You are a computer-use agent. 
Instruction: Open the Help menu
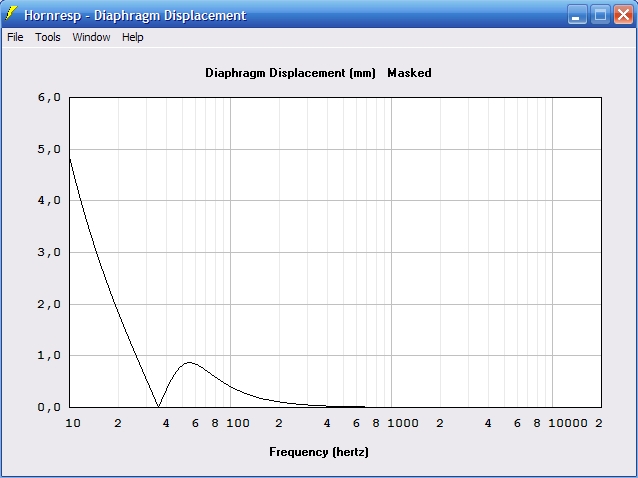point(133,37)
